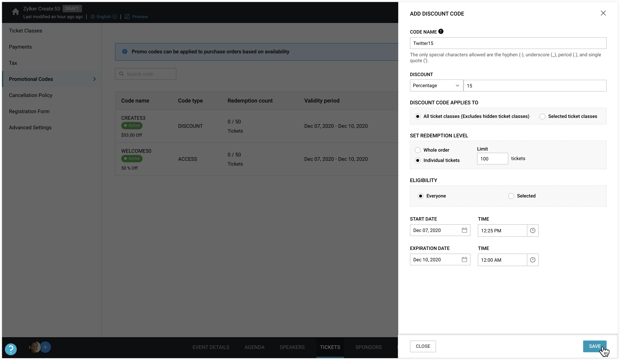Open the help question mark icon

pyautogui.click(x=11, y=349)
